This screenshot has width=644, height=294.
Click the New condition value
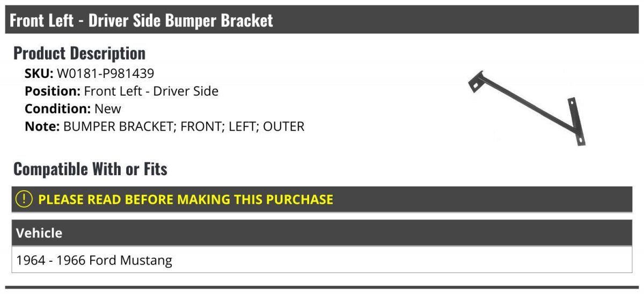(x=108, y=109)
